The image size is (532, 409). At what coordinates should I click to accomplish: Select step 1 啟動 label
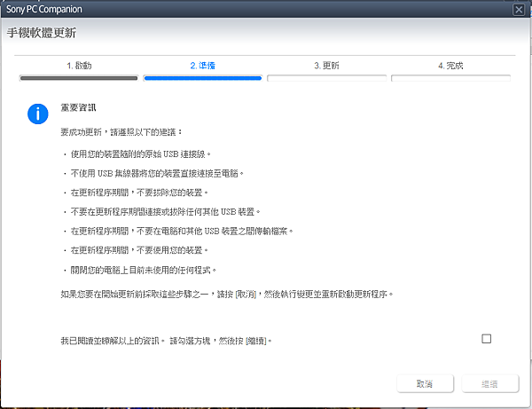[x=79, y=66]
